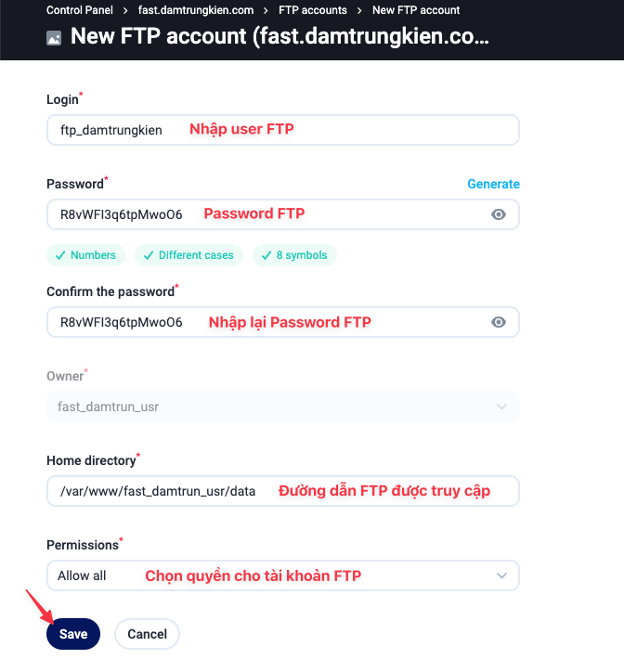Cancel the FTP account creation
Viewport: 624px width, 672px height.
(147, 634)
